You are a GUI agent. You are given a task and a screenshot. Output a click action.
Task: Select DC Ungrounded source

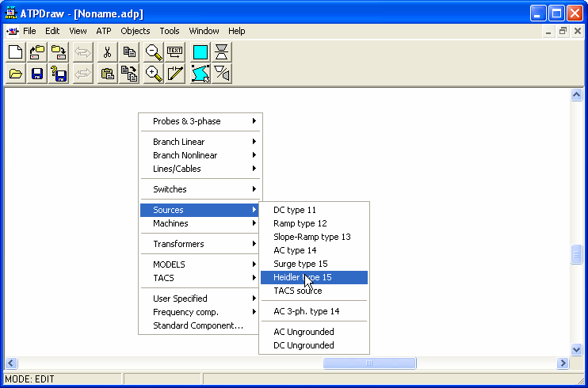pos(315,346)
